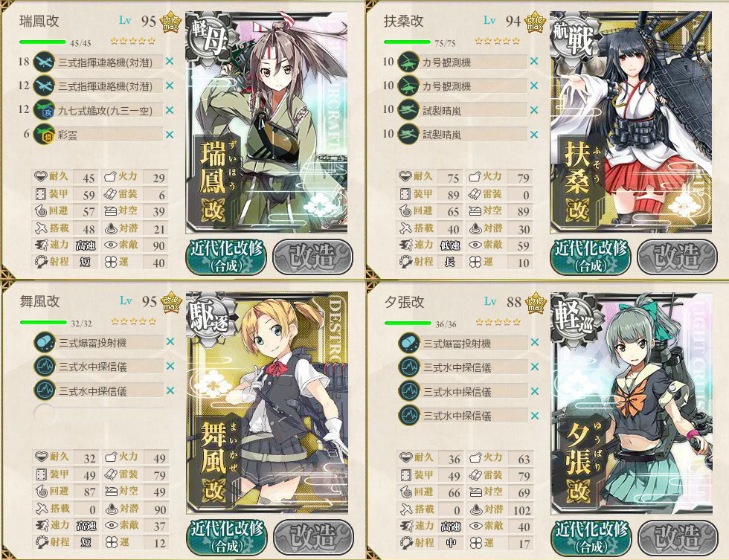
Task: Click Yuubari Kai's ship card portrait
Action: (x=632, y=404)
